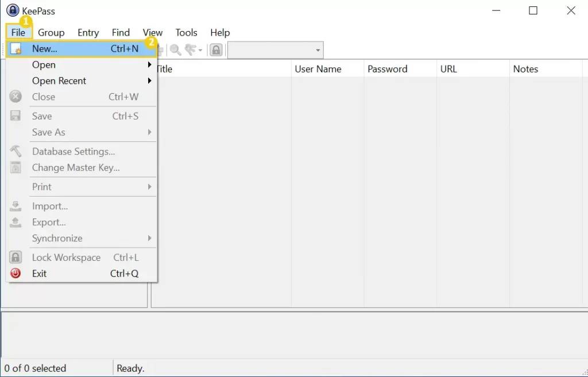The width and height of the screenshot is (588, 377).
Task: Click the red power icon for Exit
Action: coord(16,274)
